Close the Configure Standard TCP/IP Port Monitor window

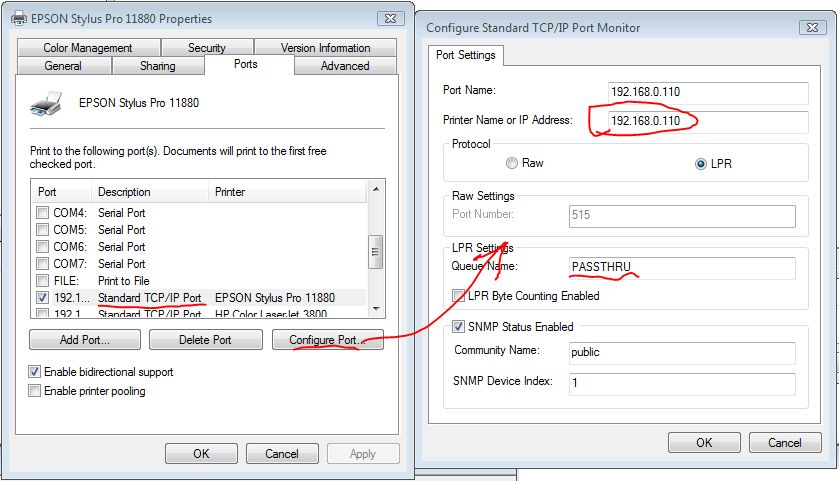[x=812, y=27]
